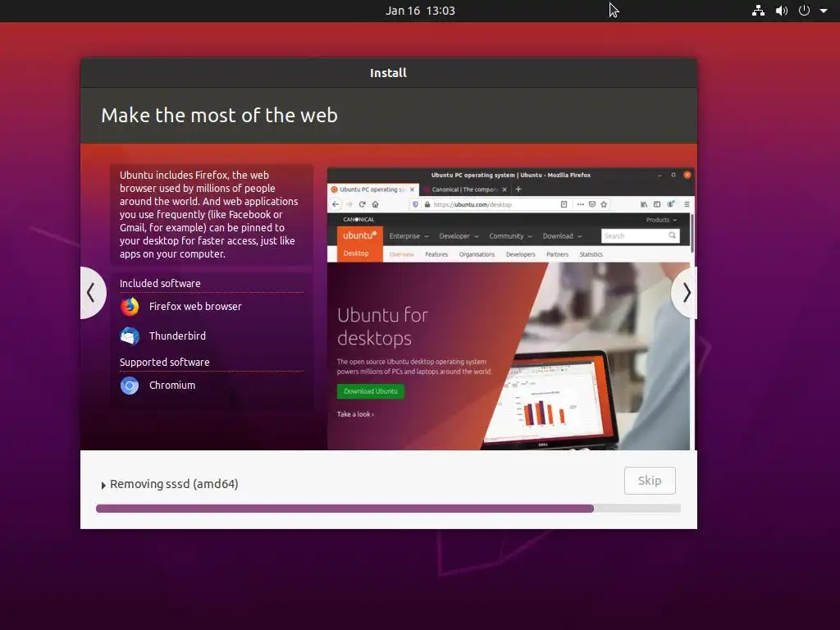Open the clock showing Jan 16 13:03
Image resolution: width=840 pixels, height=630 pixels.
(420, 11)
